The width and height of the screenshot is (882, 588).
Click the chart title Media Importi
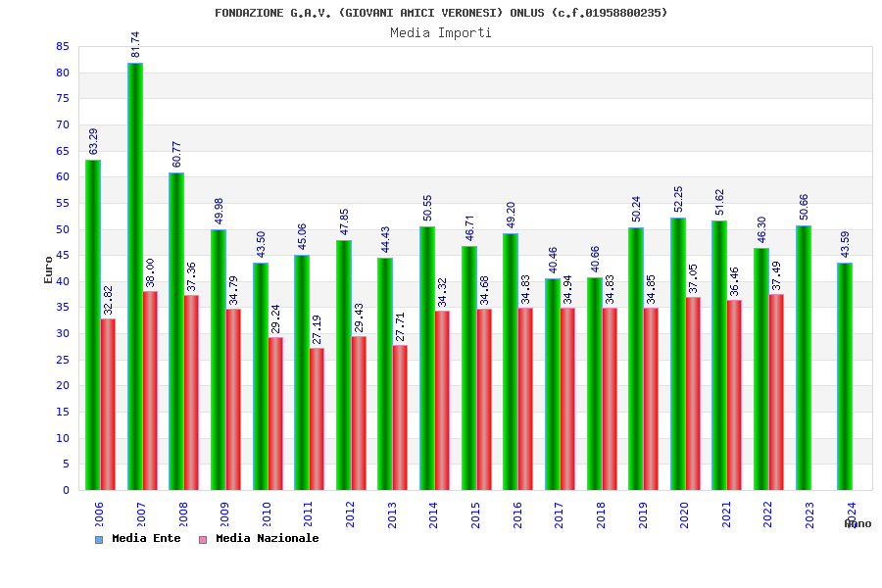pos(441,33)
